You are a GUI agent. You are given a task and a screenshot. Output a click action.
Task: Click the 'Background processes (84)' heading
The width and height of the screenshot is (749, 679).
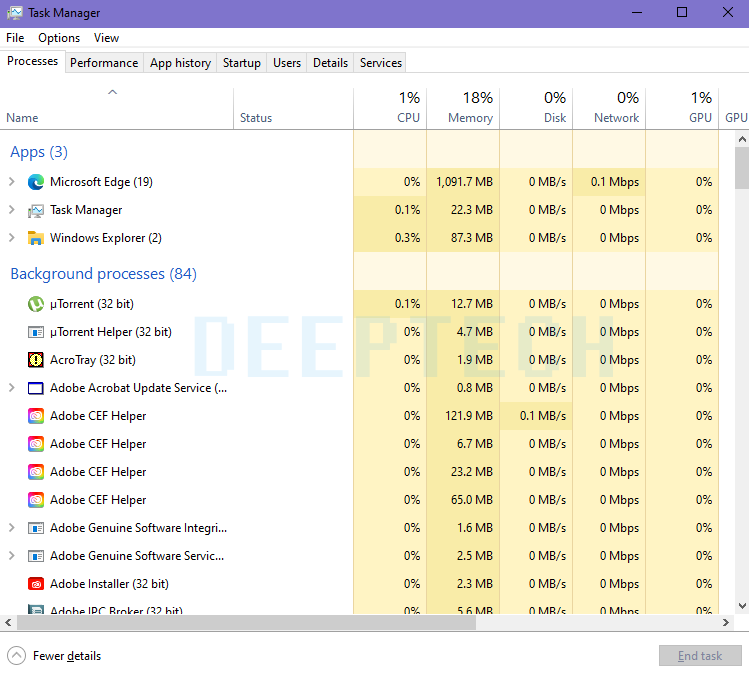(x=104, y=274)
